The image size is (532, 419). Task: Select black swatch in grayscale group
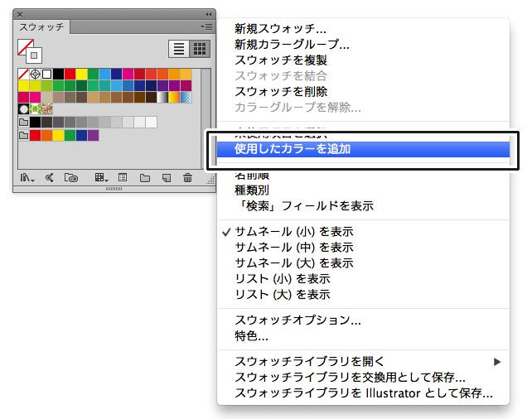point(36,122)
